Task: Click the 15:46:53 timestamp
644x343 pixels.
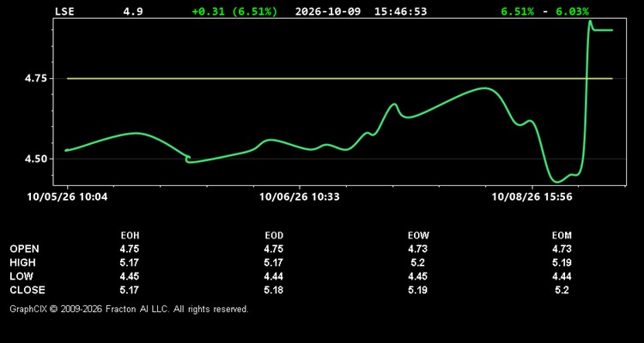Action: pos(400,11)
